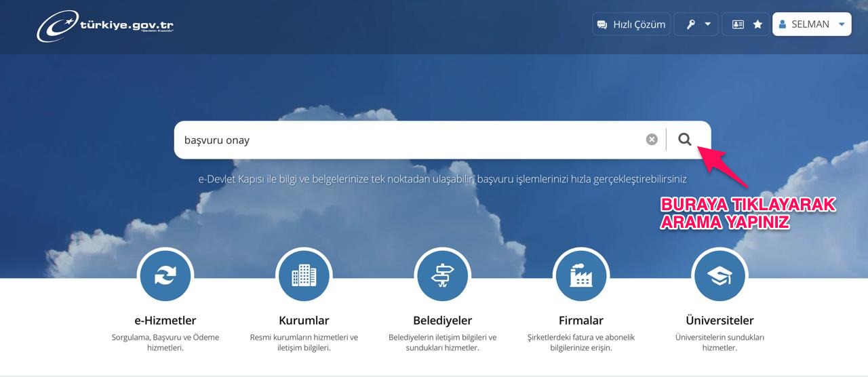This screenshot has height=377, width=868.
Task: Click the key login-options icon
Action: tap(690, 24)
